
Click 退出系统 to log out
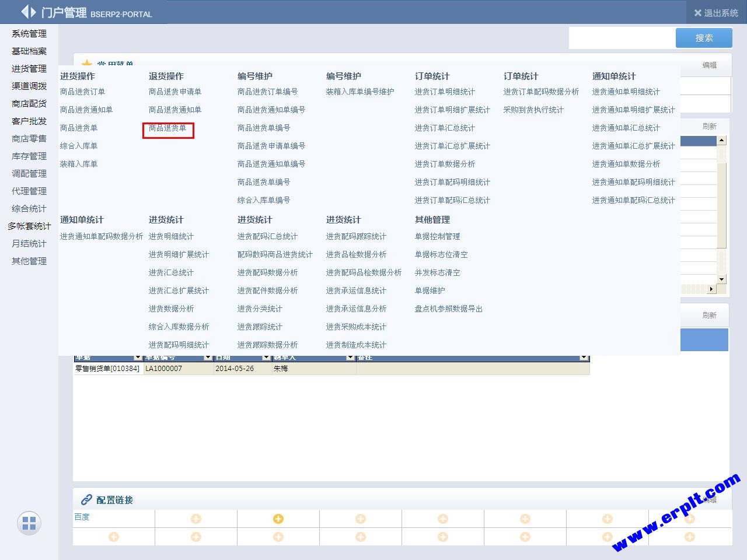coord(721,13)
